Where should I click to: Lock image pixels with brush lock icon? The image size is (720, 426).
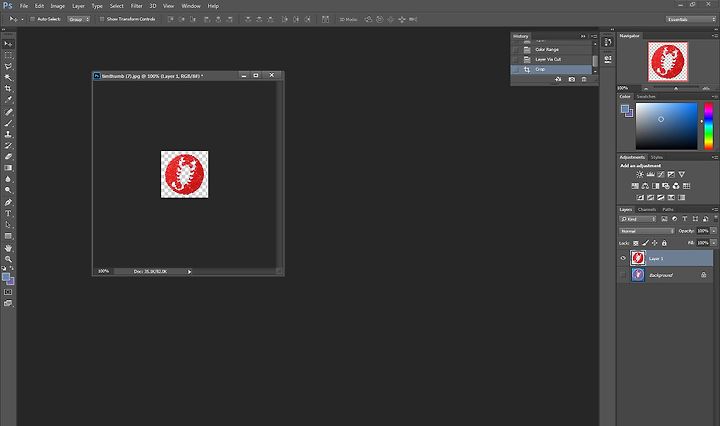[645, 243]
